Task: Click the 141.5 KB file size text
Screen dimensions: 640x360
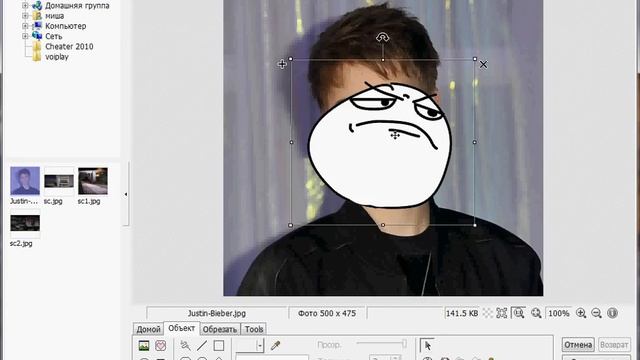Action: (462, 313)
